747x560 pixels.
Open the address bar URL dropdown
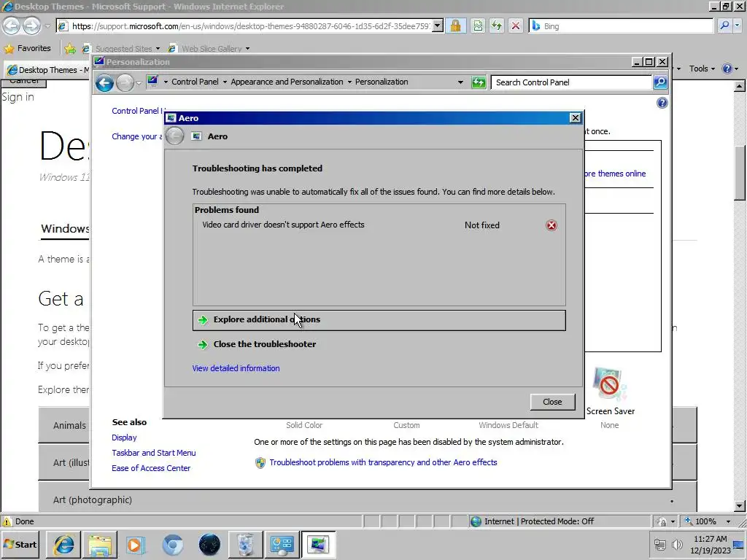(x=438, y=26)
